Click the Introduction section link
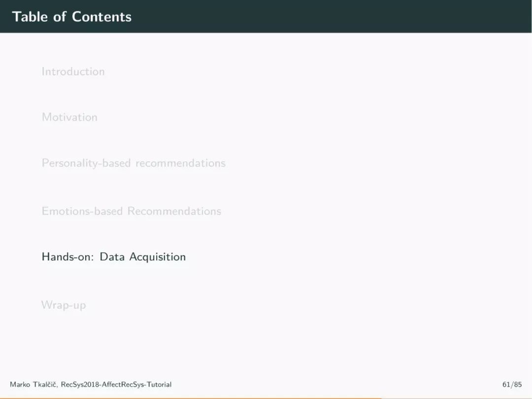532x399 pixels. coord(73,72)
